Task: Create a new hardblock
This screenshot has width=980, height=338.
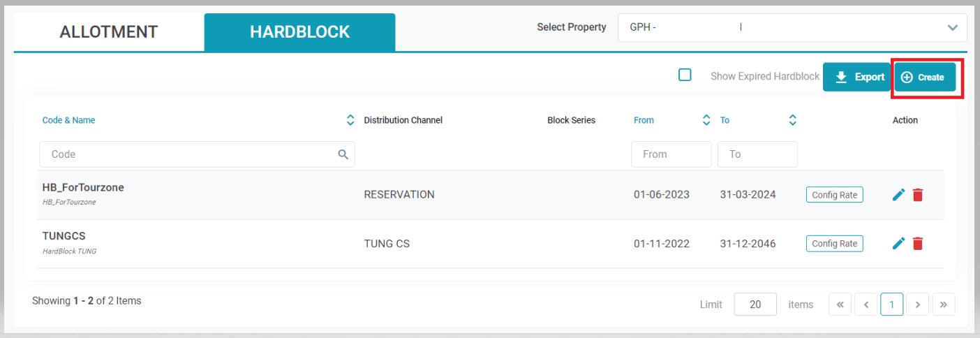Action: pos(925,78)
